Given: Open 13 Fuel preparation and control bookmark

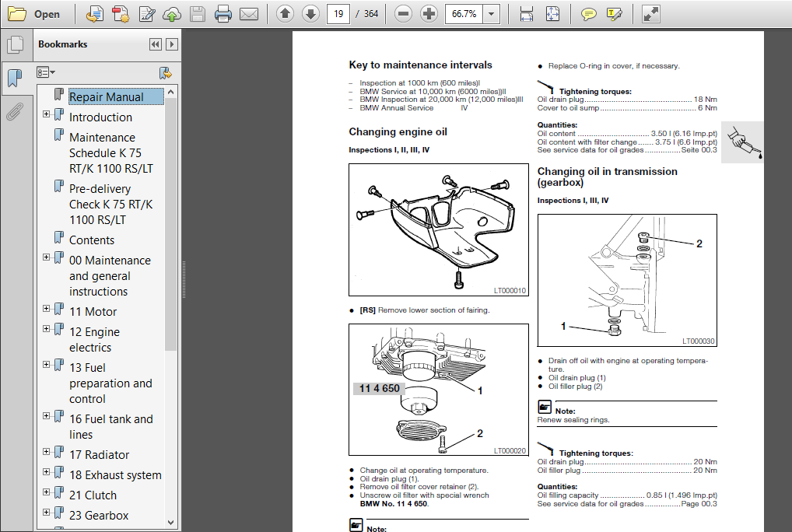Looking at the screenshot, I should pyautogui.click(x=110, y=383).
